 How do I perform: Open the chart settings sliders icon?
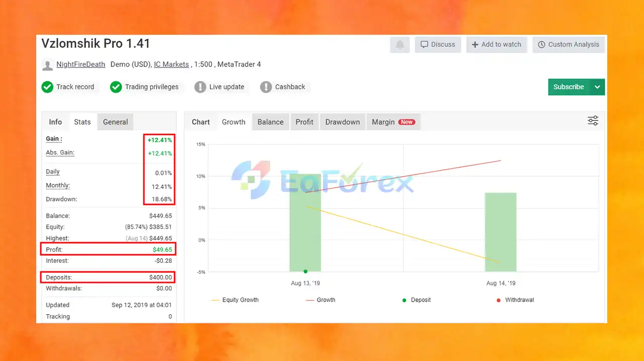tap(593, 121)
